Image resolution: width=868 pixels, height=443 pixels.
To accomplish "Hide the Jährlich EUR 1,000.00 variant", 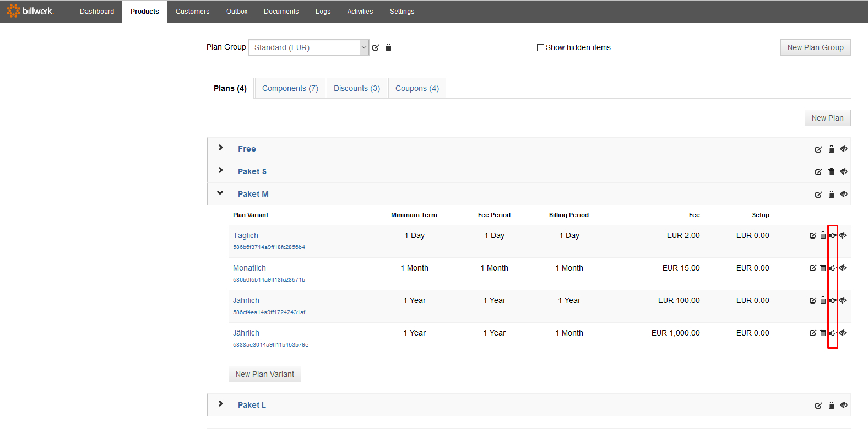I will click(843, 333).
